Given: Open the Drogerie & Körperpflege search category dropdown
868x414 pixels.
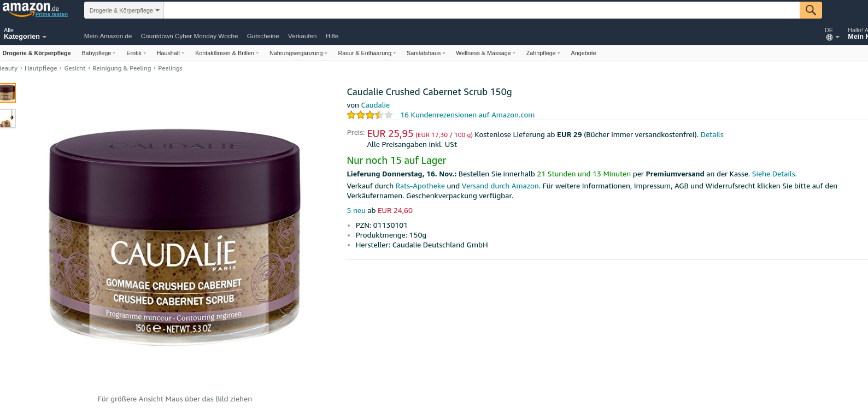Looking at the screenshot, I should pyautogui.click(x=124, y=10).
